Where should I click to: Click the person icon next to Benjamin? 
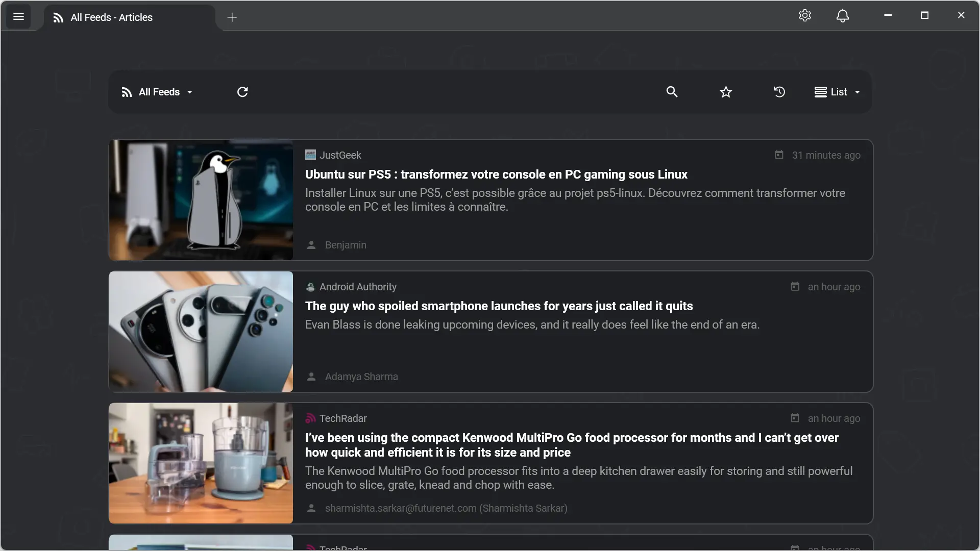[311, 245]
